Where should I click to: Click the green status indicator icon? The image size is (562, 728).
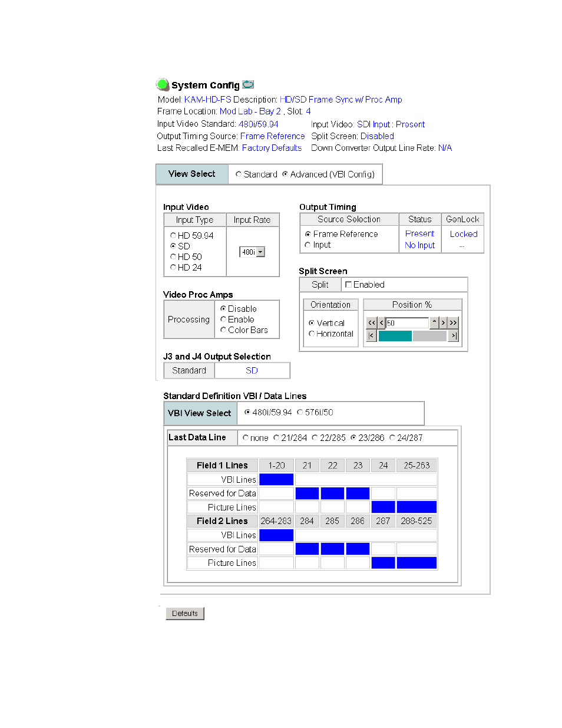point(162,85)
